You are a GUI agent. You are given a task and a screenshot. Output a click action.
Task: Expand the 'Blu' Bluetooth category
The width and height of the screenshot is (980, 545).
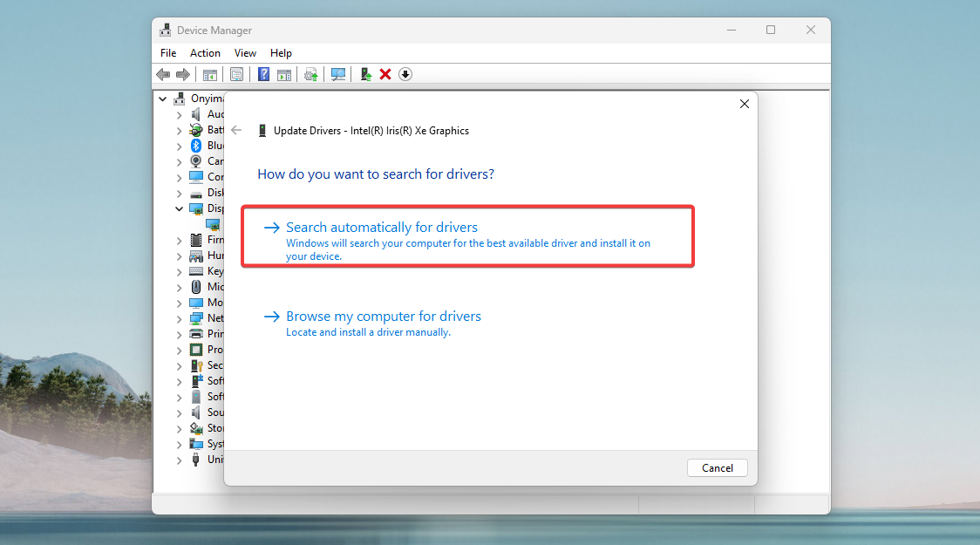click(179, 146)
